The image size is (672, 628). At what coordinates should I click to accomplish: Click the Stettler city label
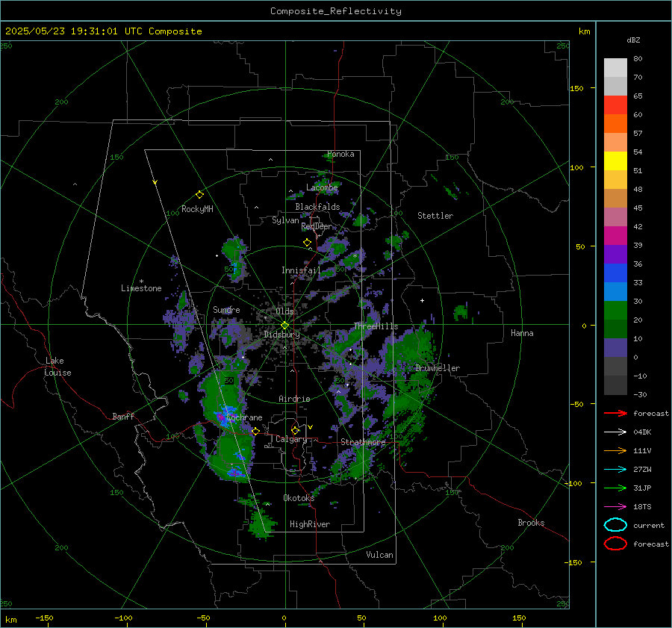tap(435, 216)
